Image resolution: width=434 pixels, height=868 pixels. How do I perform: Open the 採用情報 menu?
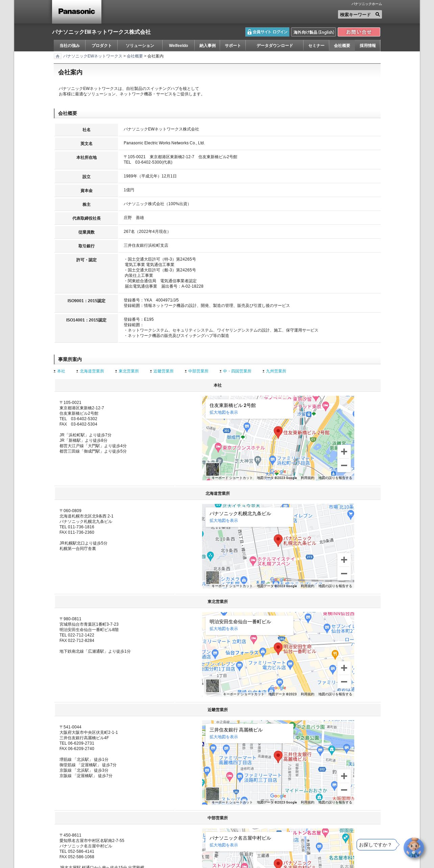pyautogui.click(x=368, y=46)
